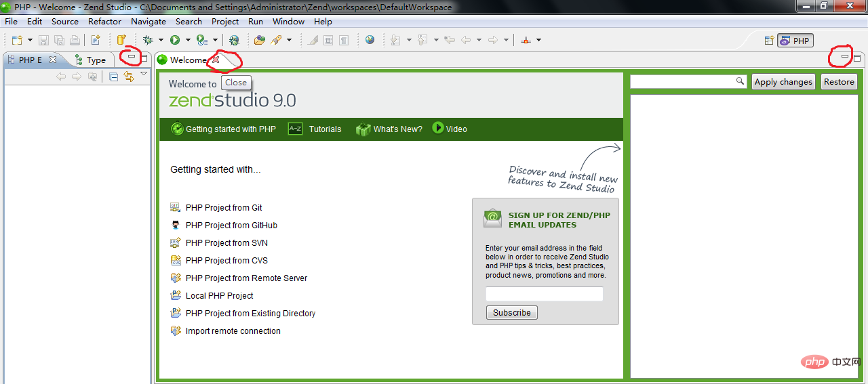868x384 pixels.
Task: Click the Next Annotation icon
Action: 396,41
